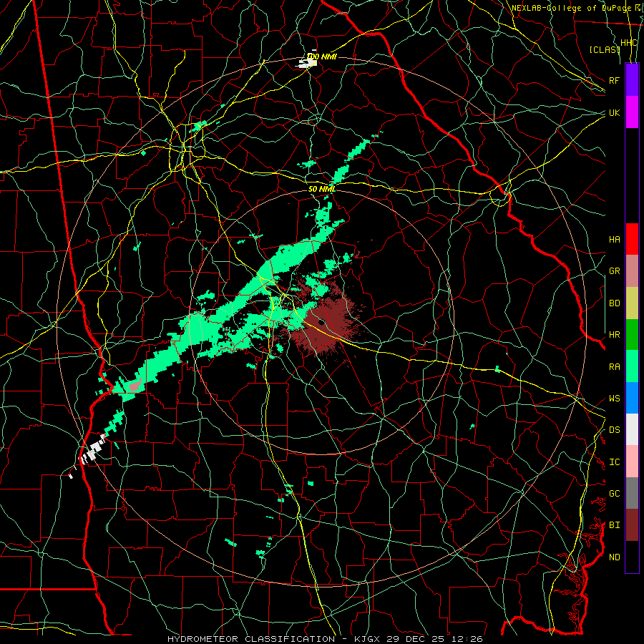Select the yellow BD legend swatch

pyautogui.click(x=632, y=303)
